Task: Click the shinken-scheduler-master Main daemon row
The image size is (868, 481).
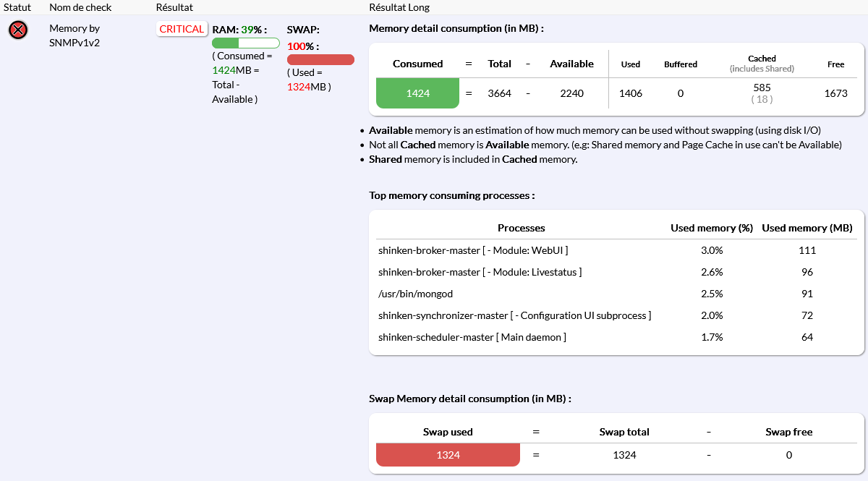Action: [x=472, y=337]
